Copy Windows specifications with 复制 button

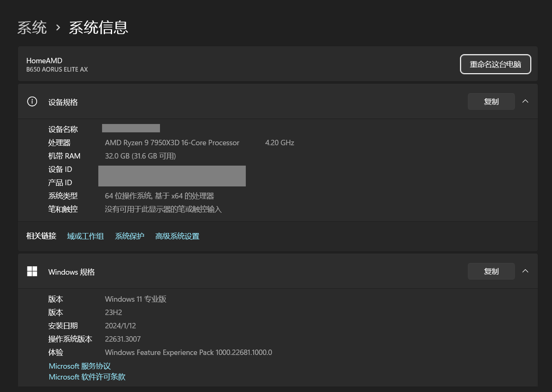[491, 271]
